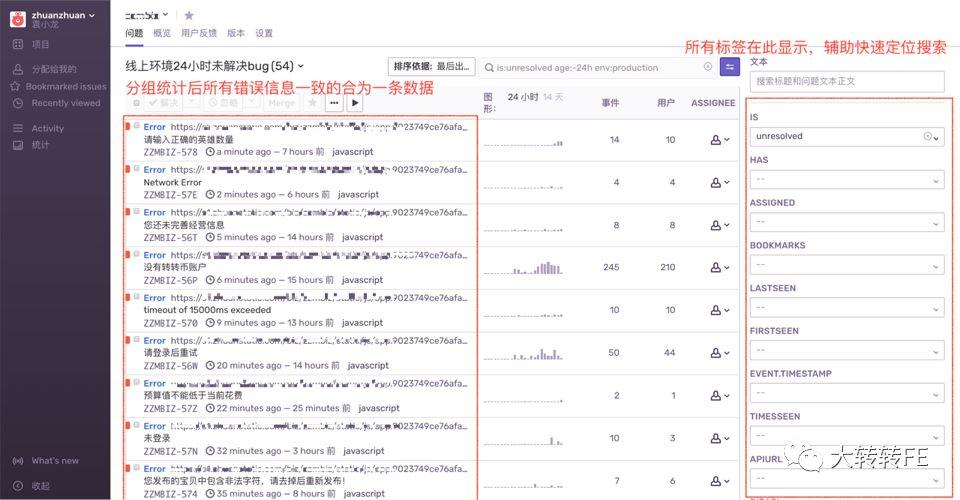
Task: Click the 解决 resolve button
Action: tap(163, 103)
